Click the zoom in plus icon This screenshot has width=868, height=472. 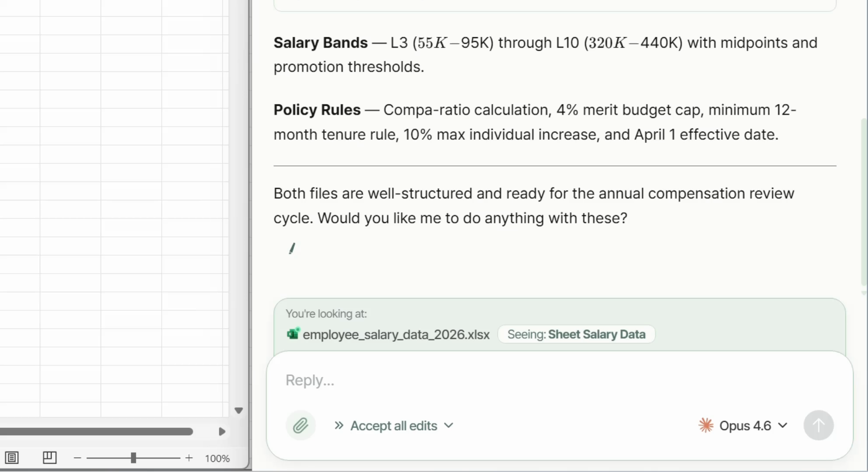[x=189, y=458]
